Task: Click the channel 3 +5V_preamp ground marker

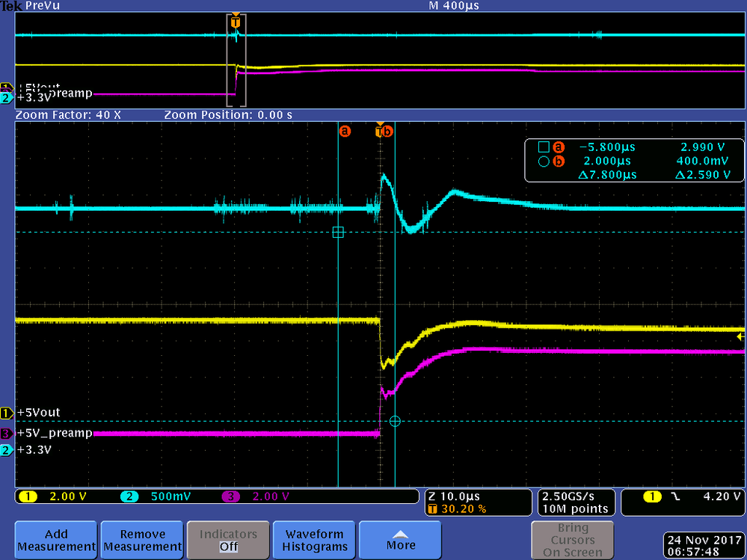Action: pos(7,434)
